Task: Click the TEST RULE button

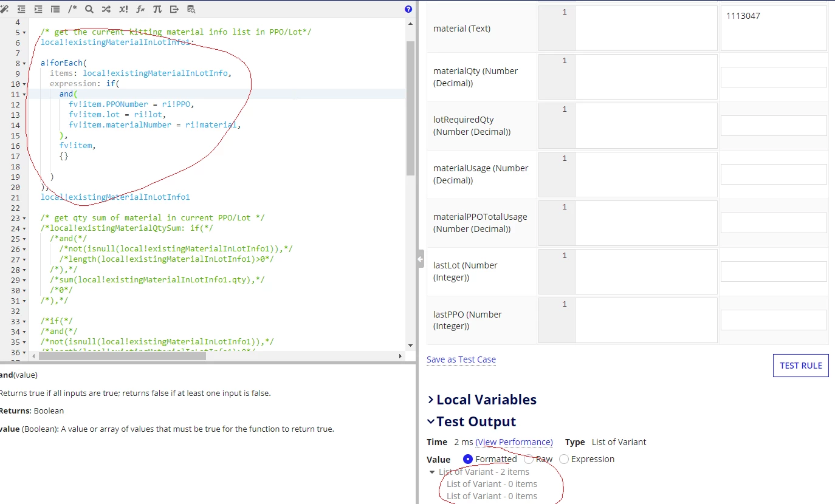Action: [800, 366]
